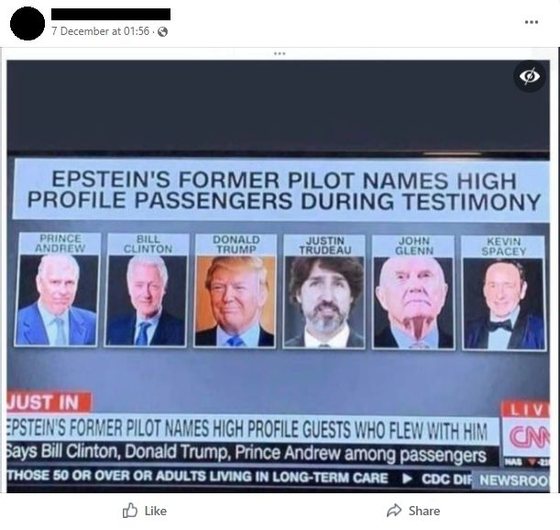Viewport: 560px width, 530px height.
Task: Click the public globe audience icon
Action: pos(163,32)
